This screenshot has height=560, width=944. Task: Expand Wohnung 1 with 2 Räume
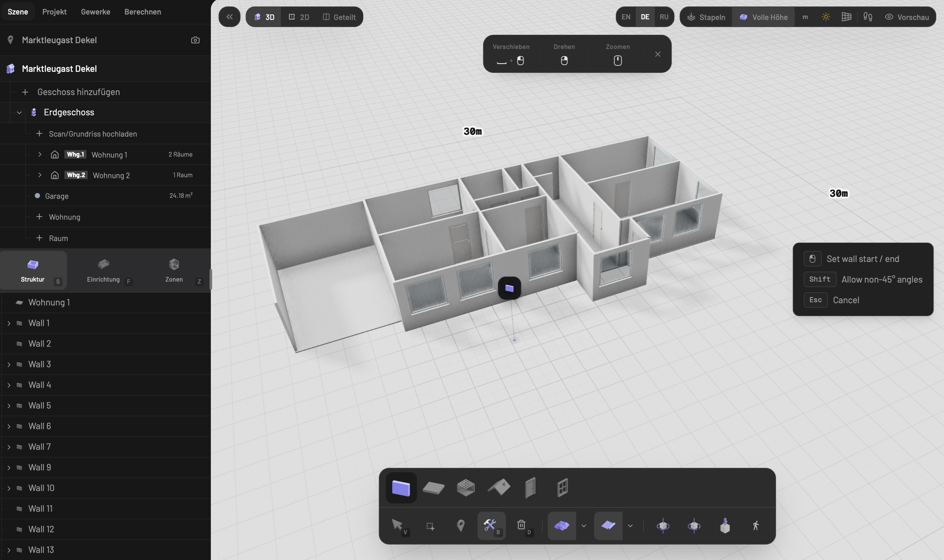pyautogui.click(x=40, y=154)
